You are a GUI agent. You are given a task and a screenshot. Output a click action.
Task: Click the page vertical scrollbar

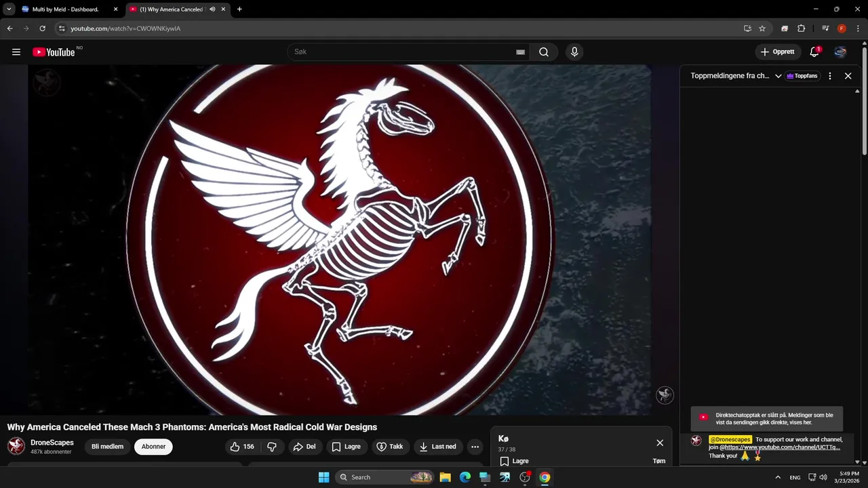click(865, 102)
